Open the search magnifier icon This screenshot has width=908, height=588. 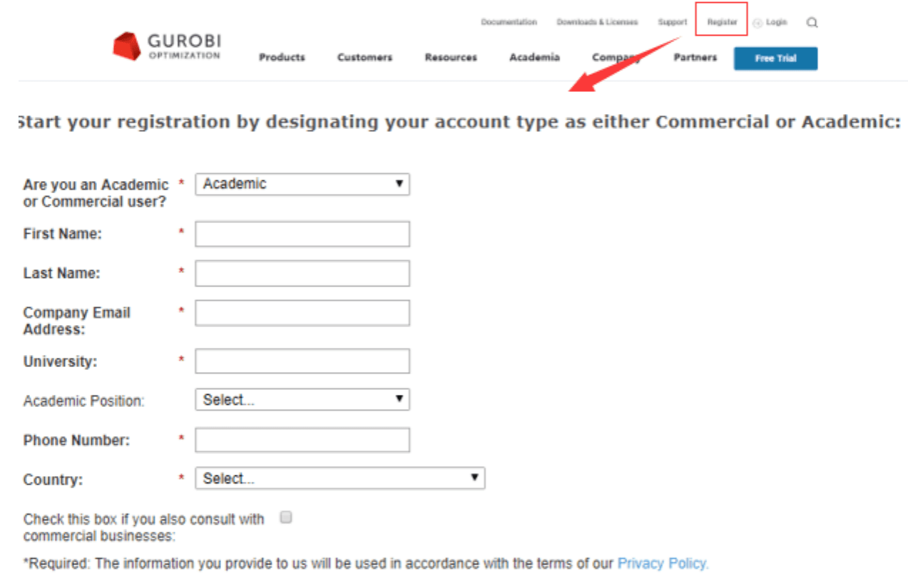[x=812, y=23]
